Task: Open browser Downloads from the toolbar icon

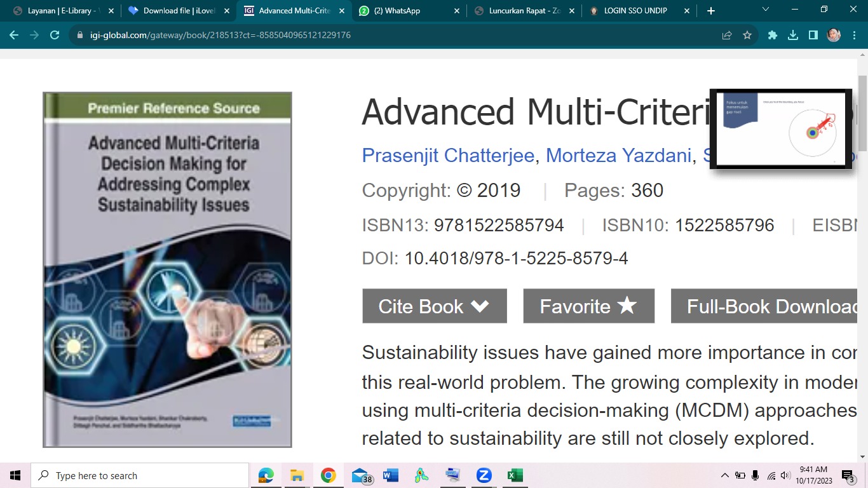Action: (x=792, y=35)
